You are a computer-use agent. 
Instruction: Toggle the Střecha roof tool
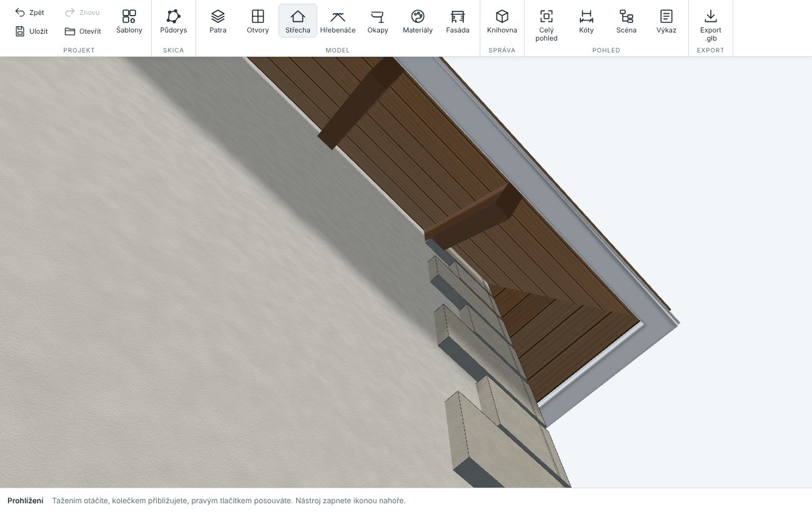tap(298, 21)
